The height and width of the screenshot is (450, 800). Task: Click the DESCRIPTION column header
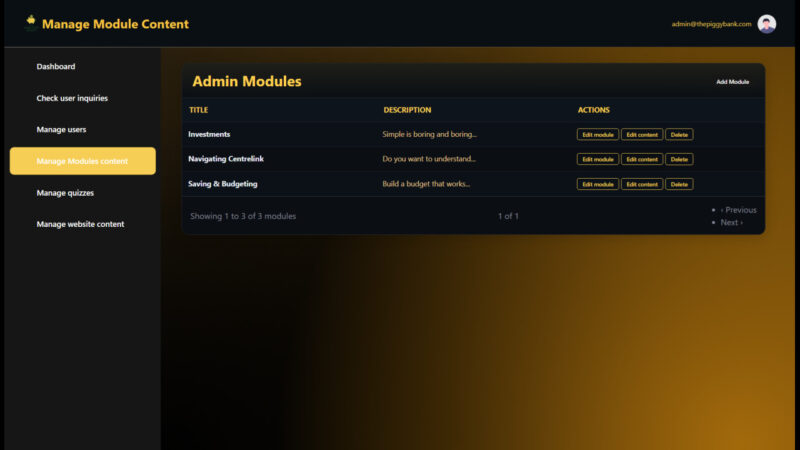(x=407, y=110)
